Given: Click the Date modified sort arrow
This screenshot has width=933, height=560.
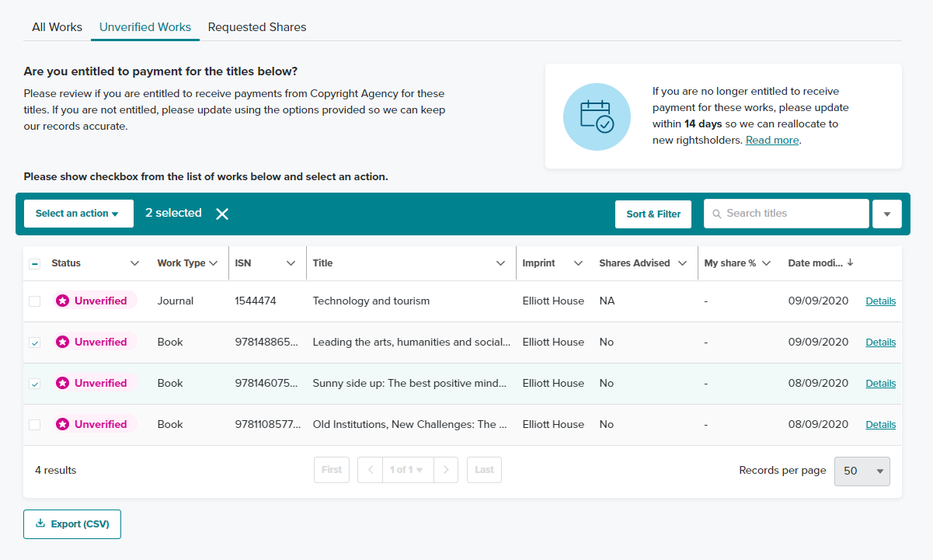Looking at the screenshot, I should click(851, 263).
